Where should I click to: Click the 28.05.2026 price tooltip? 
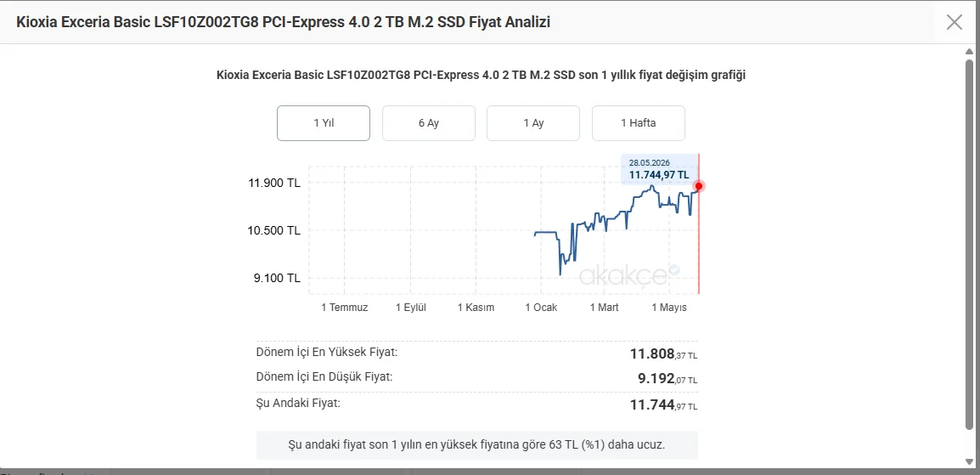click(659, 169)
